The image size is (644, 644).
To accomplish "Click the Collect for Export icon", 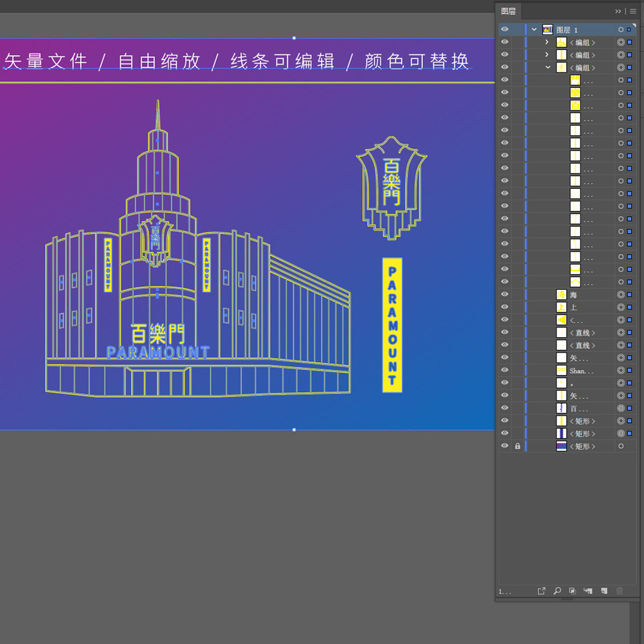I will point(542,591).
